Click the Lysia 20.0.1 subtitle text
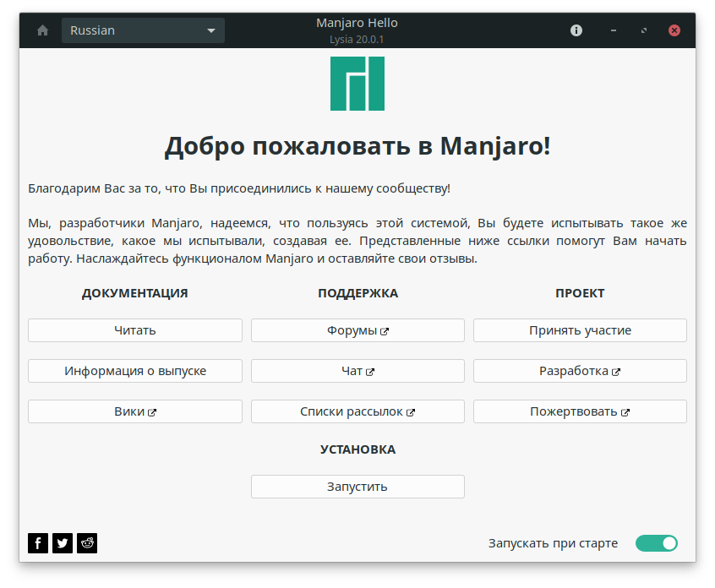Viewport: 715px width, 588px height. [357, 40]
